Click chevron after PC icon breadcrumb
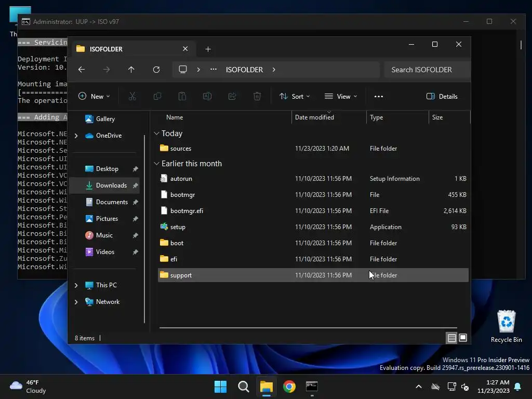 [x=198, y=70]
